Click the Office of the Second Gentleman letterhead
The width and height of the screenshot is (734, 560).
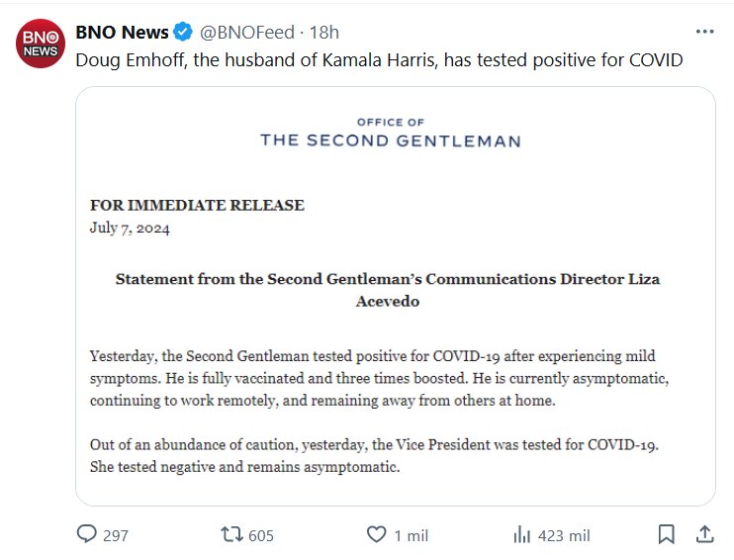coord(390,134)
